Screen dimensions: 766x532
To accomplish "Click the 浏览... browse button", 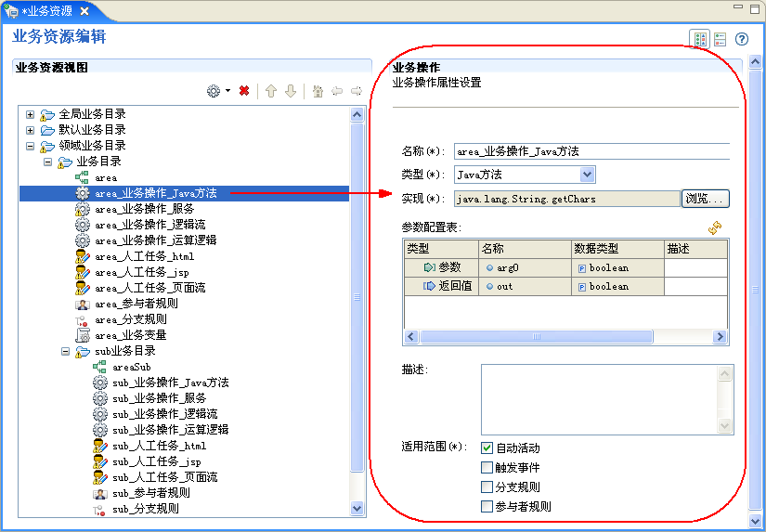I will click(x=706, y=199).
